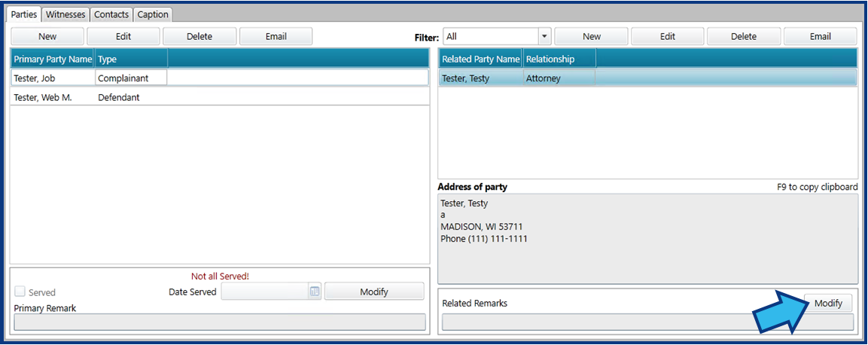Click the Attorney relationship cell
Image resolution: width=868 pixels, height=345 pixels.
(x=559, y=78)
